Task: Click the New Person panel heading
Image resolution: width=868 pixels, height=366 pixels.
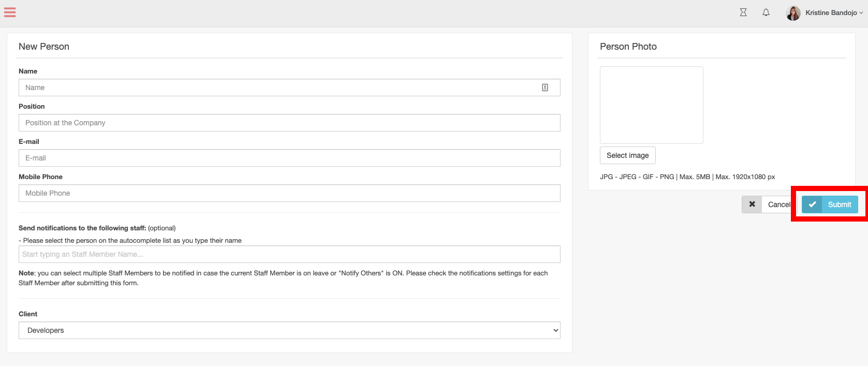Action: coord(44,47)
